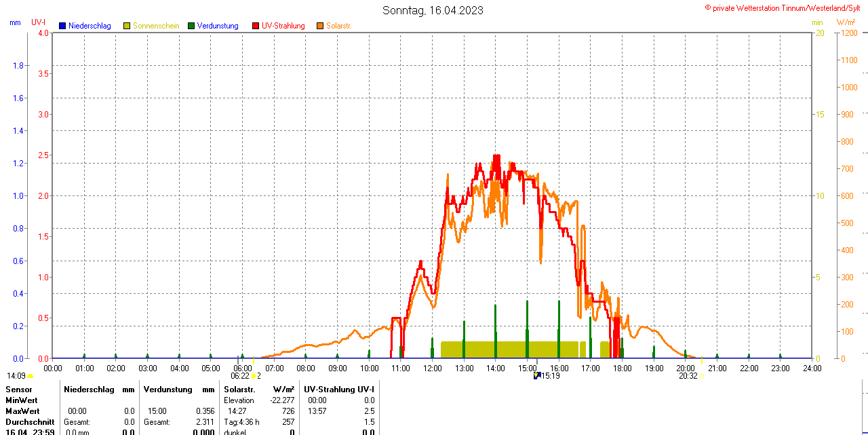The width and height of the screenshot is (868, 435).
Task: Click the UV-Strahlung legend text
Action: point(283,26)
